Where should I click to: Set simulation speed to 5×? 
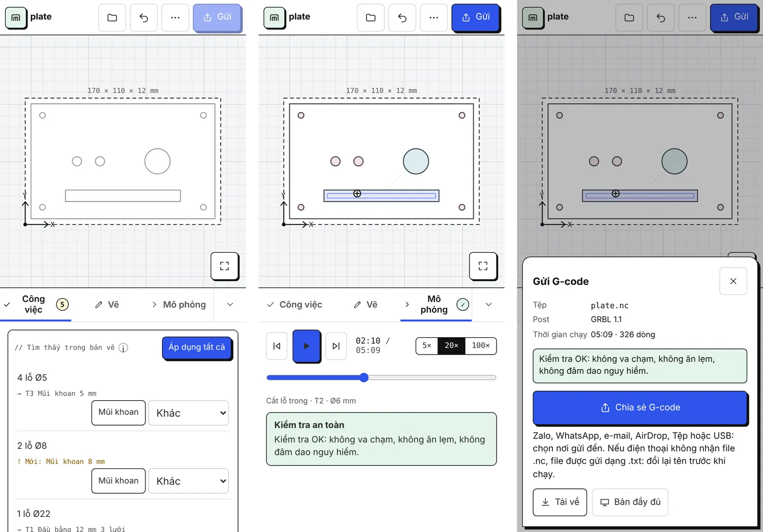[427, 346]
